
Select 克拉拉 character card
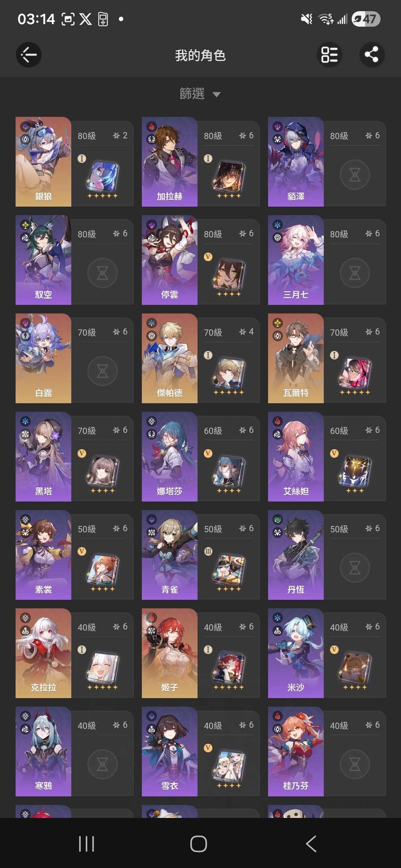(x=74, y=653)
